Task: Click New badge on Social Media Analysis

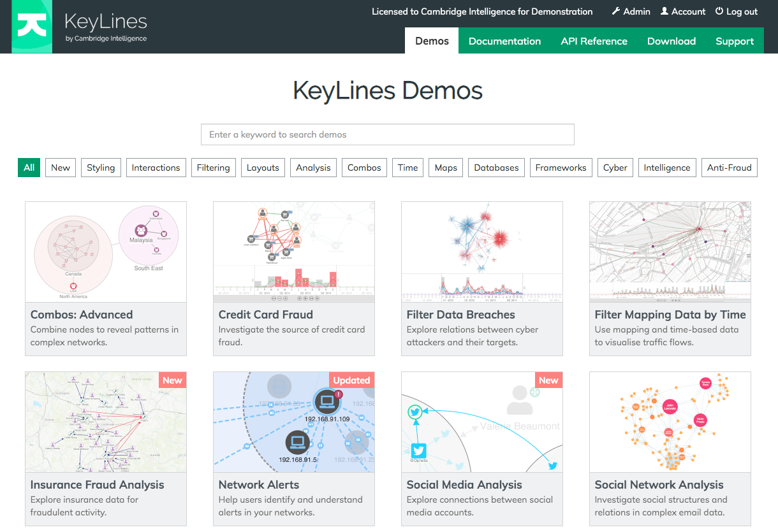Action: tap(548, 380)
